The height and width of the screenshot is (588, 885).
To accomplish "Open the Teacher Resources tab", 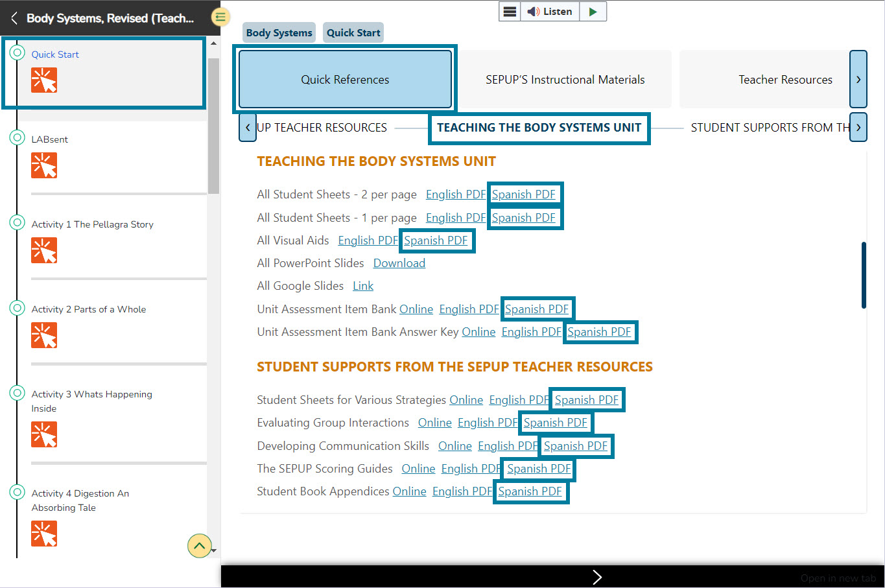I will (x=785, y=80).
